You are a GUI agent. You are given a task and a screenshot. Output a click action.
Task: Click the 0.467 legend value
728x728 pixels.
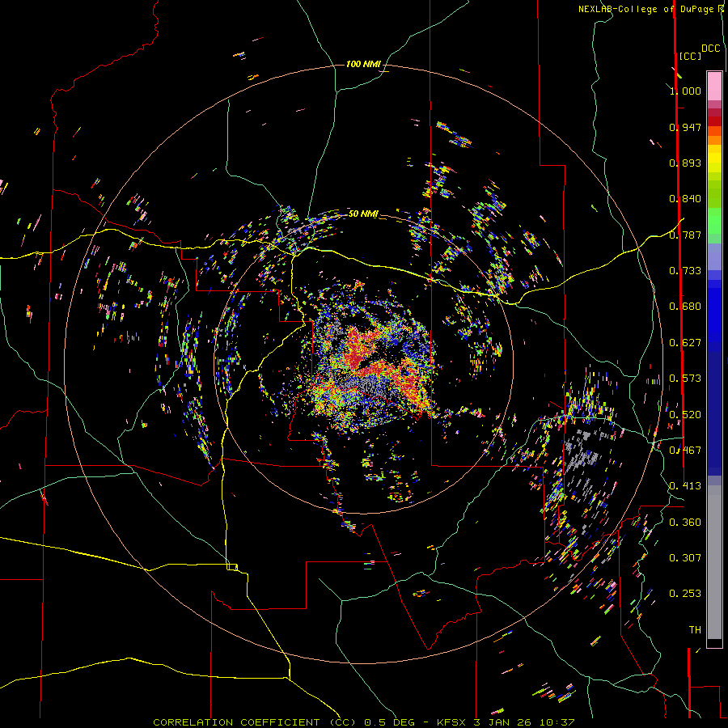685,450
